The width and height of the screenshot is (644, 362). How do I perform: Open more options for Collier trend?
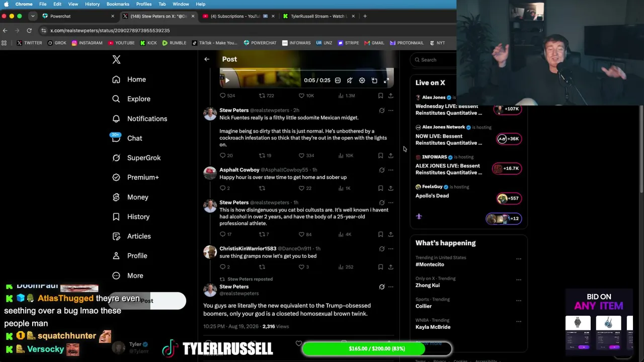519,301
